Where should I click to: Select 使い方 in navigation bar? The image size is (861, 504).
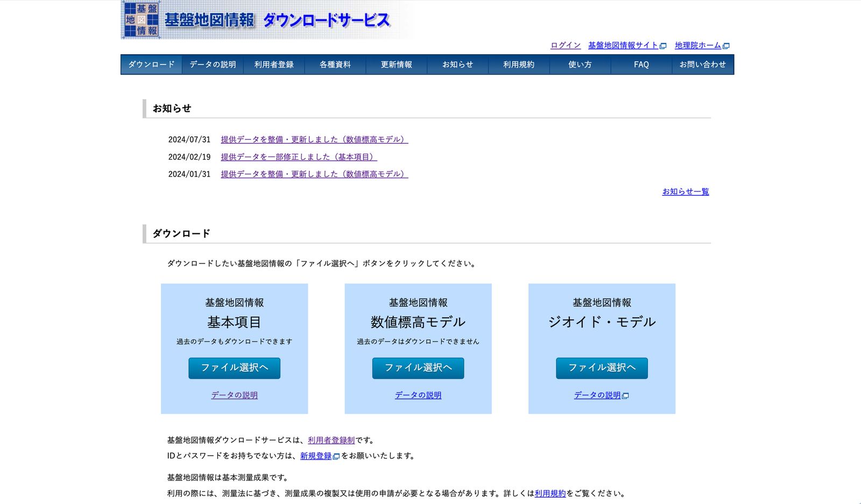click(580, 65)
